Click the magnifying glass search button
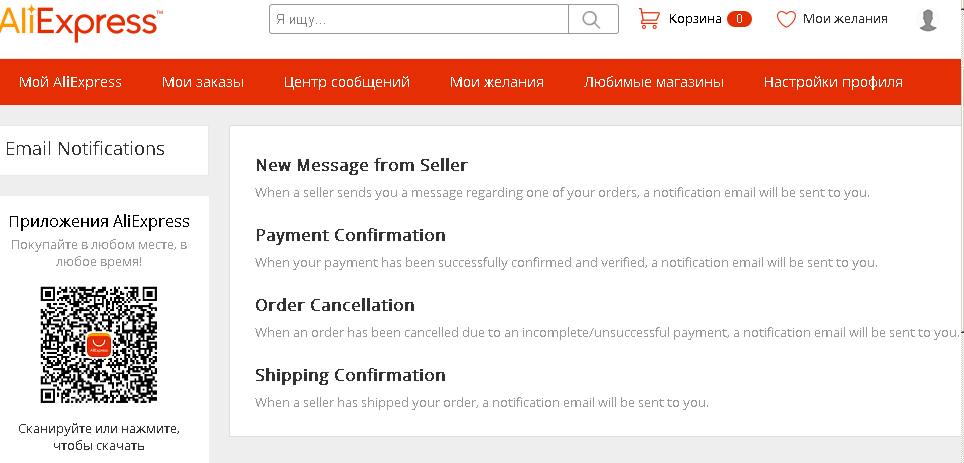Screen dimensions: 964x463 pyautogui.click(x=592, y=19)
